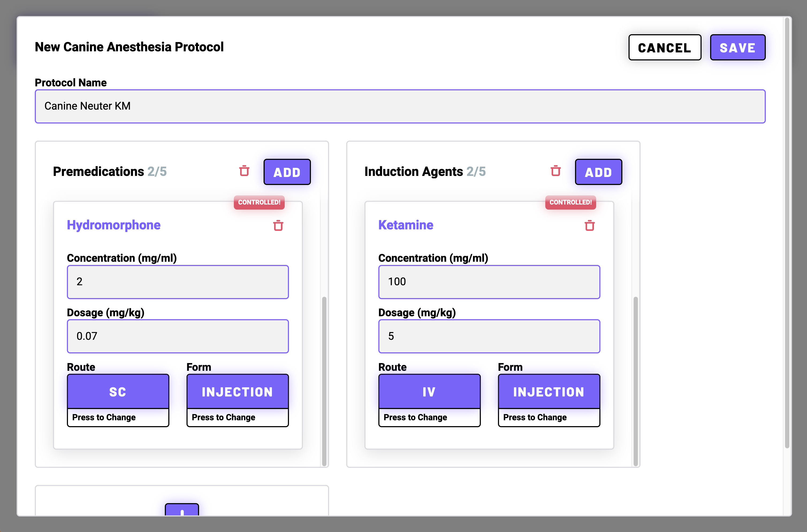The height and width of the screenshot is (532, 807).
Task: Add a new induction agent
Action: [x=598, y=172]
